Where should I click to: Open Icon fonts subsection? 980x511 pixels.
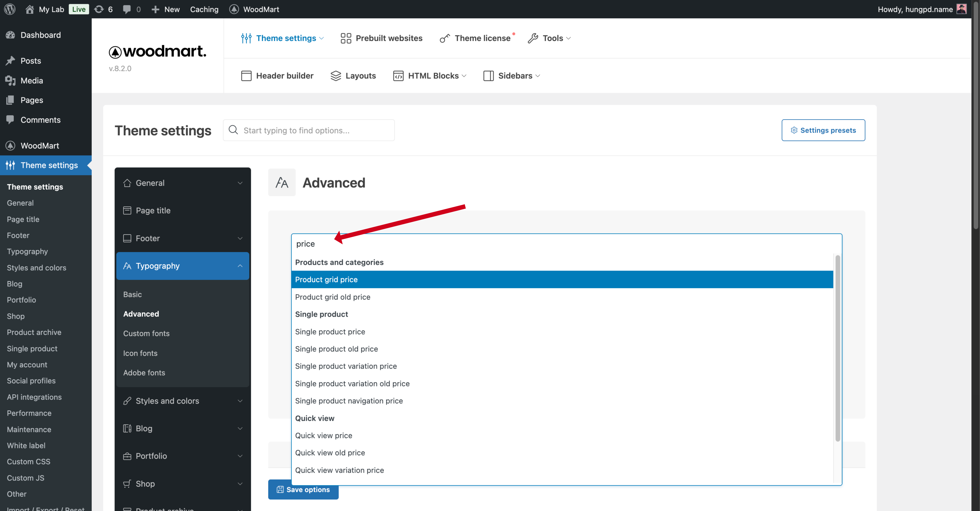click(x=140, y=353)
